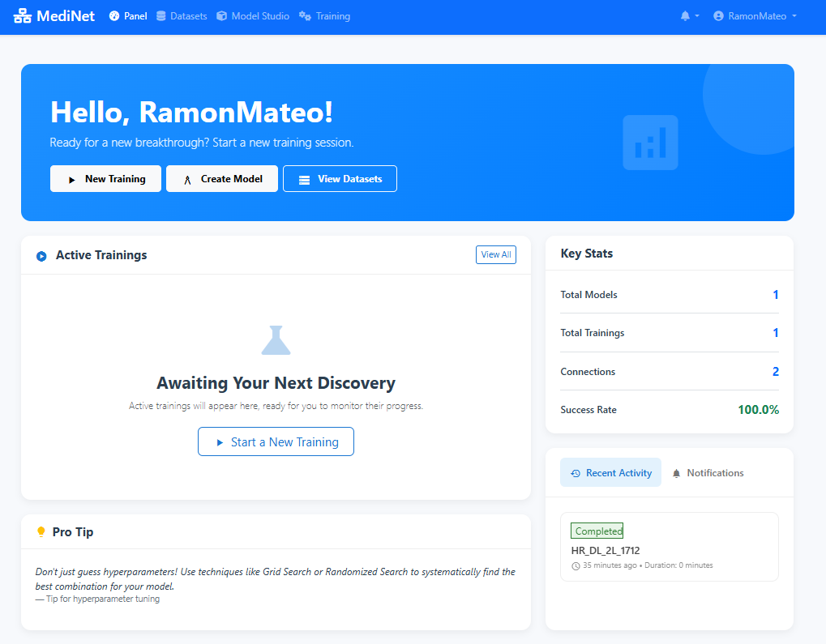The height and width of the screenshot is (644, 826).
Task: Click the flask icon in Active Trainings
Action: point(276,339)
